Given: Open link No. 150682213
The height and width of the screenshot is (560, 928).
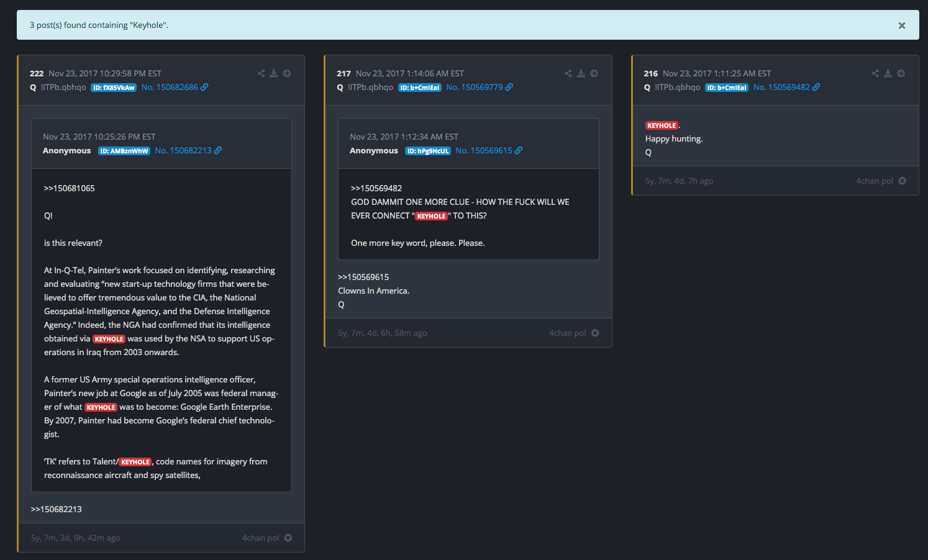Looking at the screenshot, I should pyautogui.click(x=183, y=151).
